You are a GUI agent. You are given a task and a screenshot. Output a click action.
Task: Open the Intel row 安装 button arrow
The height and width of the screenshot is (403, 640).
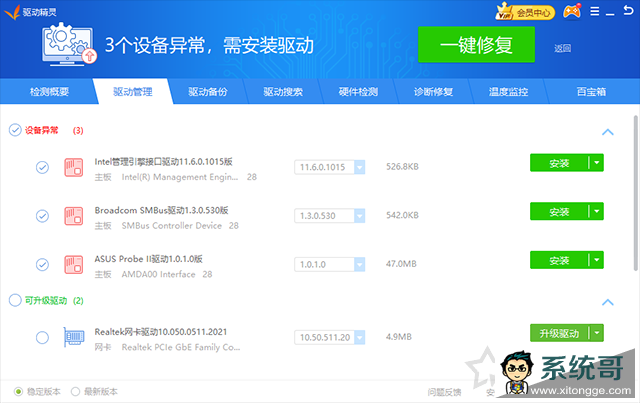point(597,163)
